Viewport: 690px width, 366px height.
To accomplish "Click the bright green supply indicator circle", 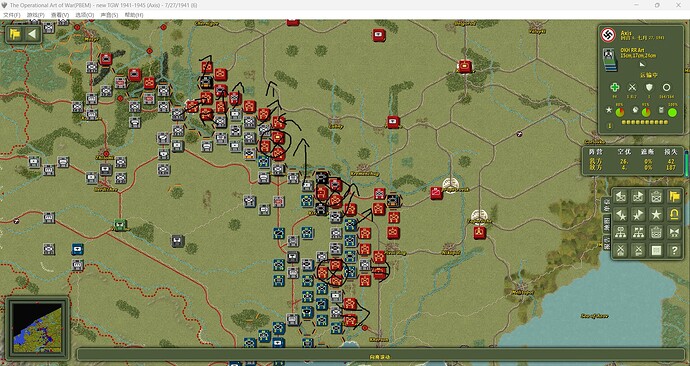I will tap(672, 112).
